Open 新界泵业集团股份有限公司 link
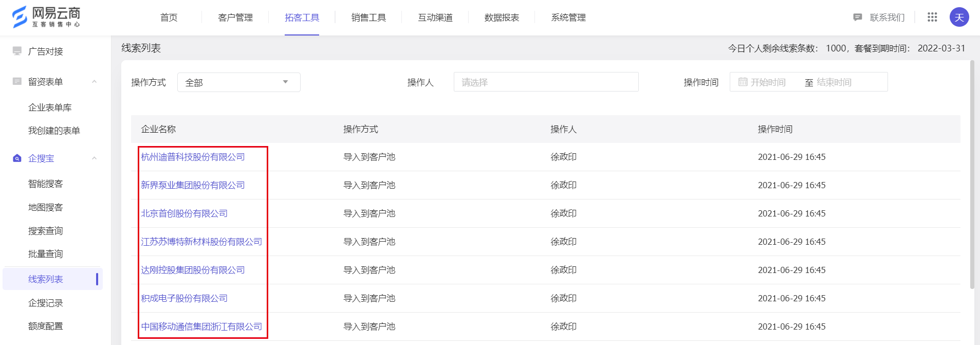Viewport: 980px width, 345px height. pyautogui.click(x=193, y=185)
